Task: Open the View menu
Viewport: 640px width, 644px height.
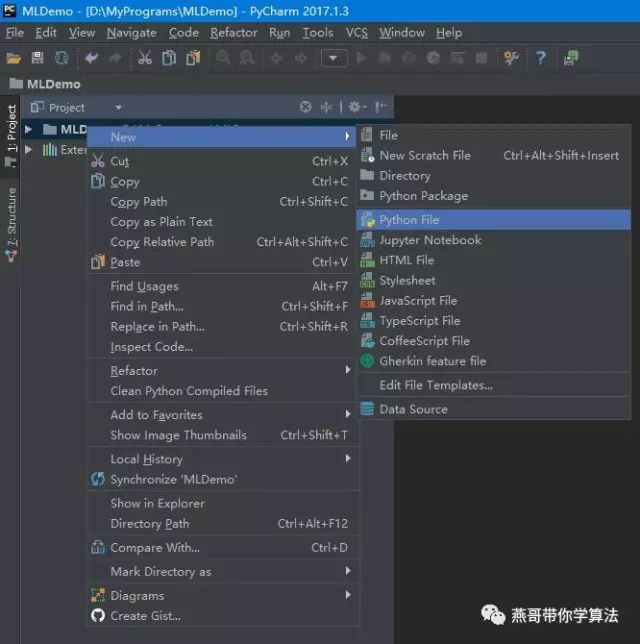Action: click(81, 32)
